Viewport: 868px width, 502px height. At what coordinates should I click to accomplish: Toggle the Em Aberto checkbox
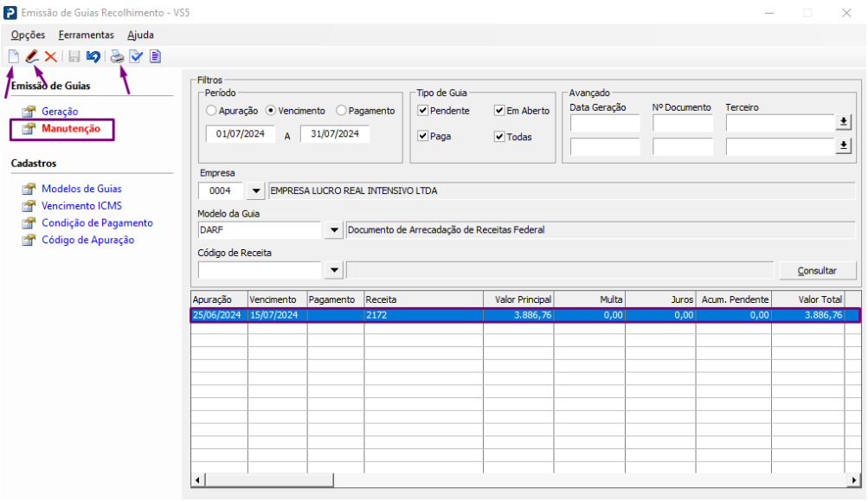(499, 111)
